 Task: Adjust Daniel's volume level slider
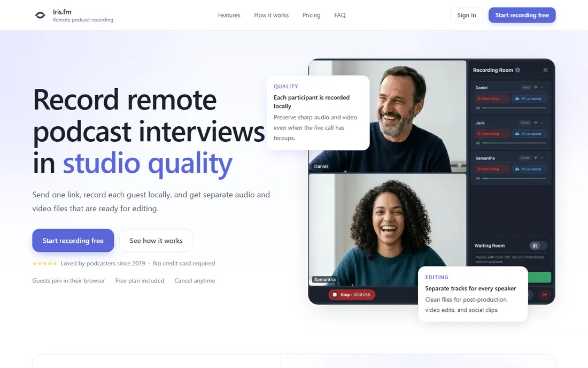(x=514, y=108)
